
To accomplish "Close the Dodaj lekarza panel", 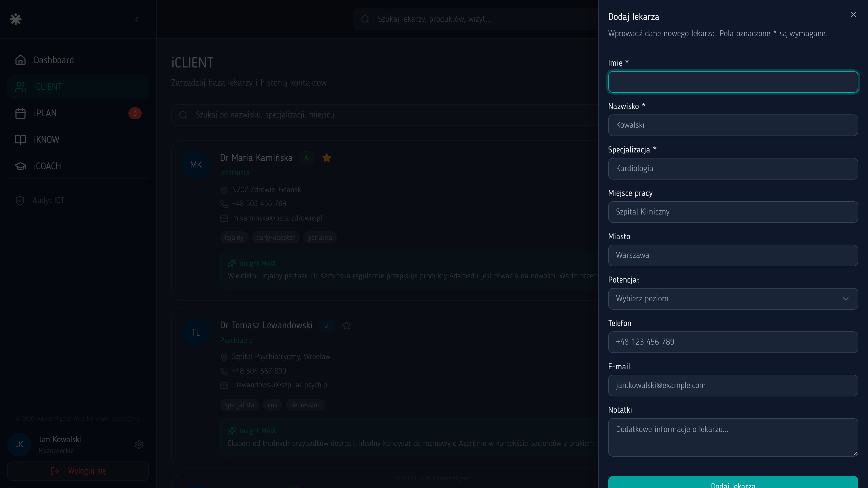I will pyautogui.click(x=853, y=15).
